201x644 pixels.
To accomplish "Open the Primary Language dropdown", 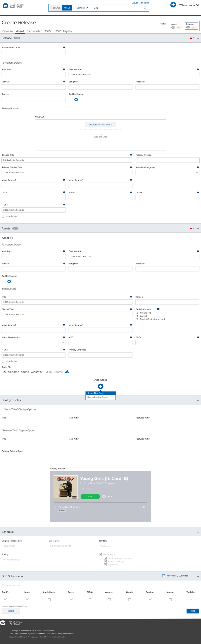I will pos(100,355).
